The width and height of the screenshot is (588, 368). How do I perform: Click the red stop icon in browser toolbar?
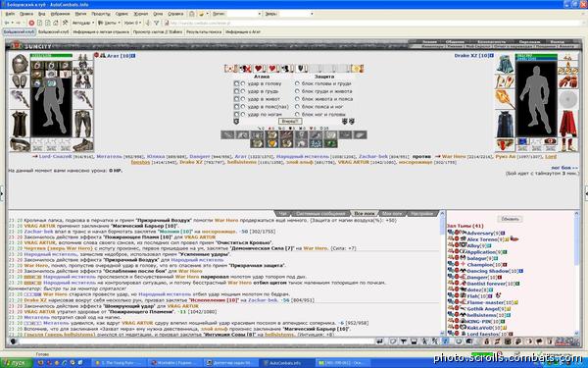(31, 23)
